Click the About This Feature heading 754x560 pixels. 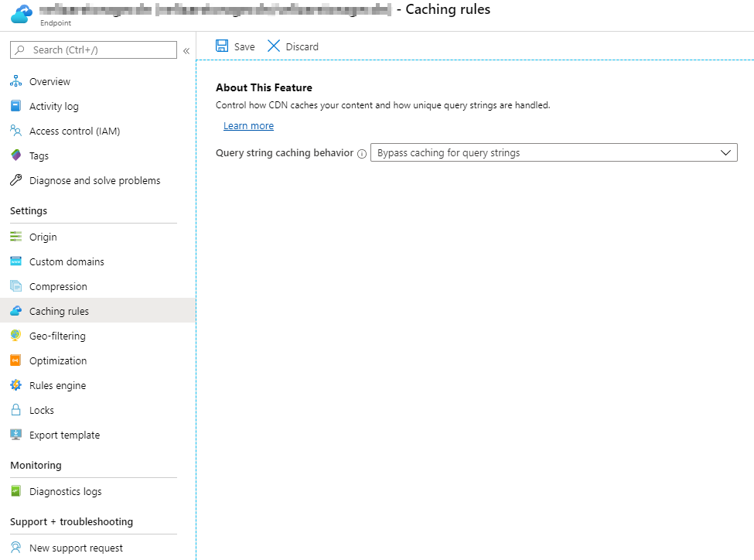264,87
